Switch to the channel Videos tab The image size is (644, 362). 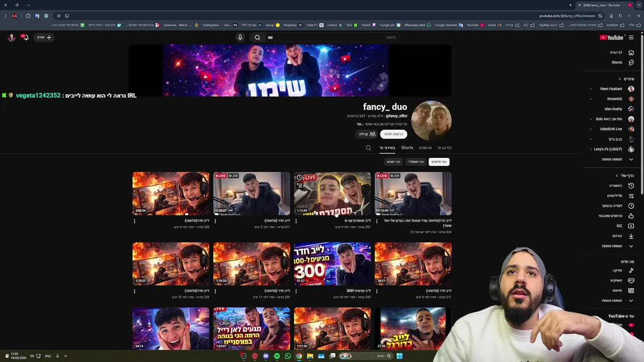(x=426, y=148)
